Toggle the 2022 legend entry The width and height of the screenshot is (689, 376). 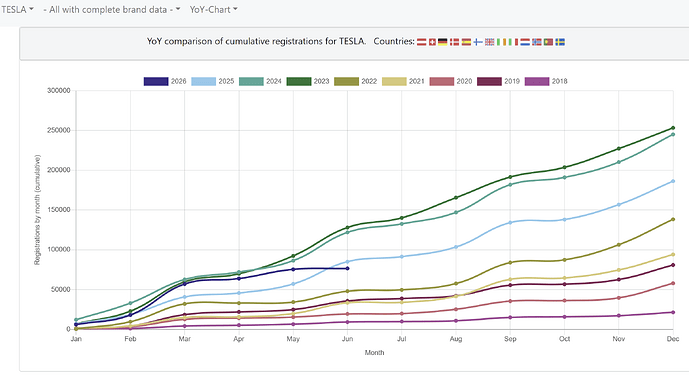pyautogui.click(x=356, y=81)
